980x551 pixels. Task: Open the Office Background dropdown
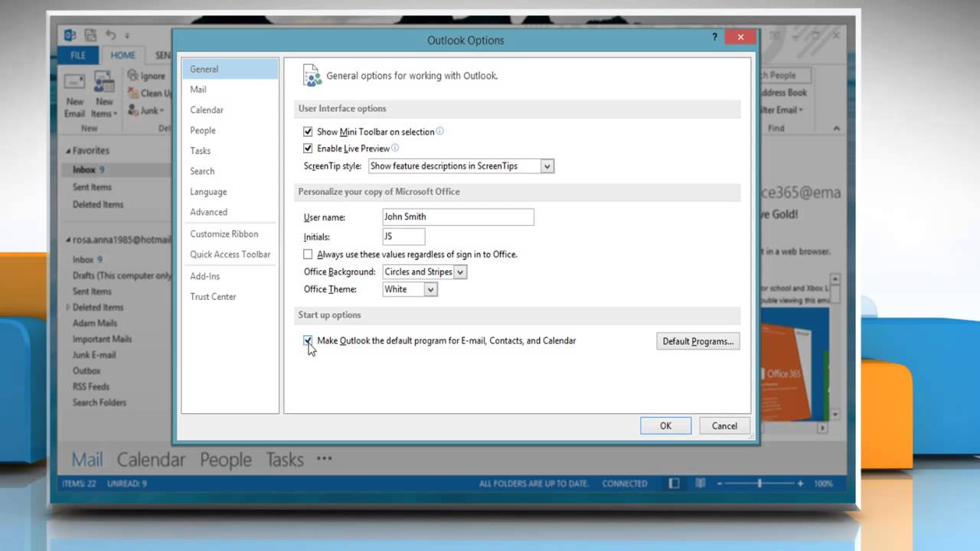(x=459, y=272)
